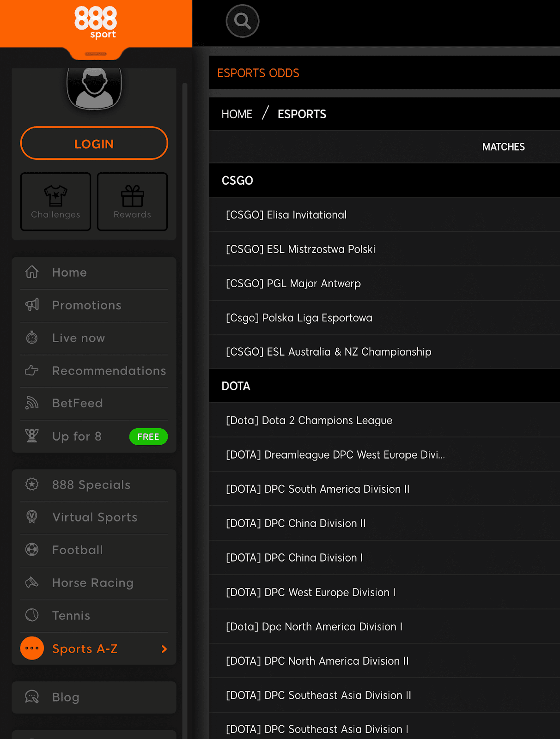Image resolution: width=560 pixels, height=739 pixels.
Task: Click the 888 Specials star badge icon
Action: 32,484
